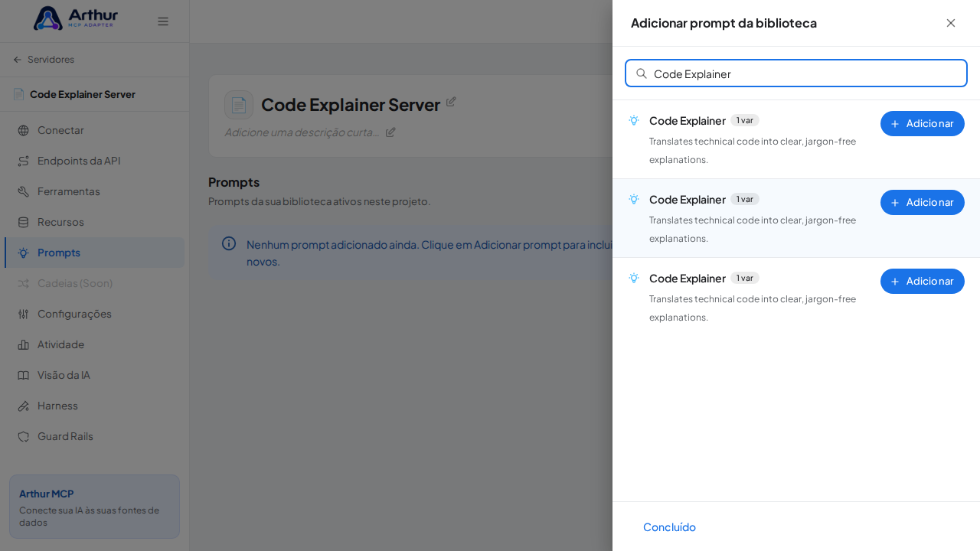Screen dimensions: 980x551
Task: Open Visão da IA section
Action: (x=94, y=375)
